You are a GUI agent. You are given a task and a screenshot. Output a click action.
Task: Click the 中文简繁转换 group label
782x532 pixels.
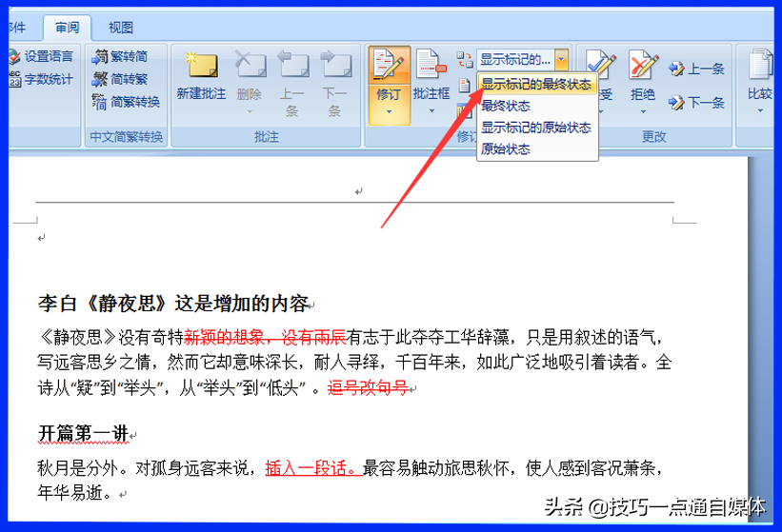click(x=126, y=136)
